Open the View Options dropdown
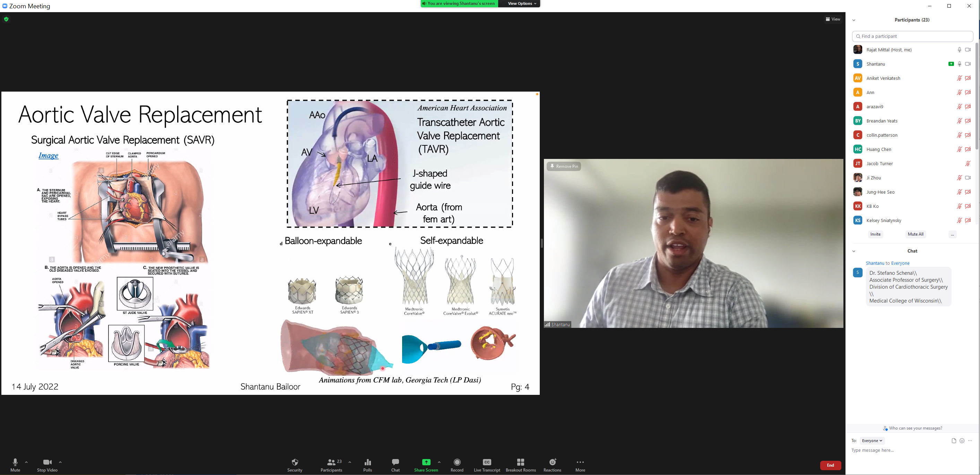The width and height of the screenshot is (980, 475). (522, 3)
